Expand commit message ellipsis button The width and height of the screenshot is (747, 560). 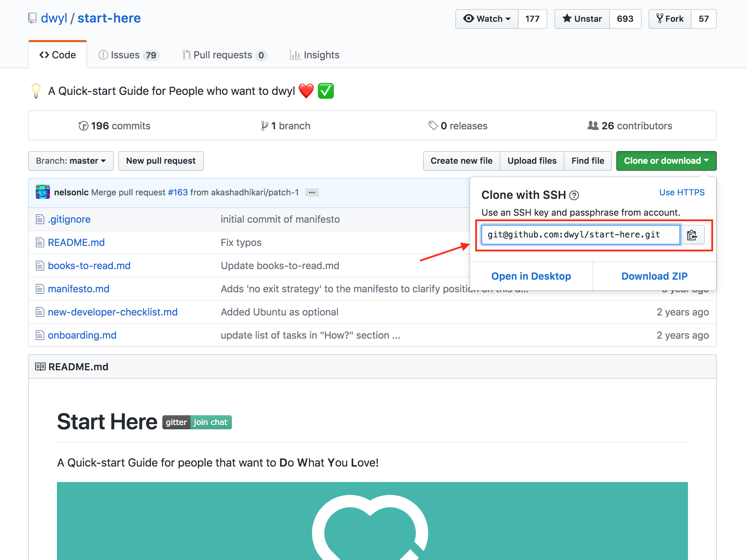coord(312,193)
